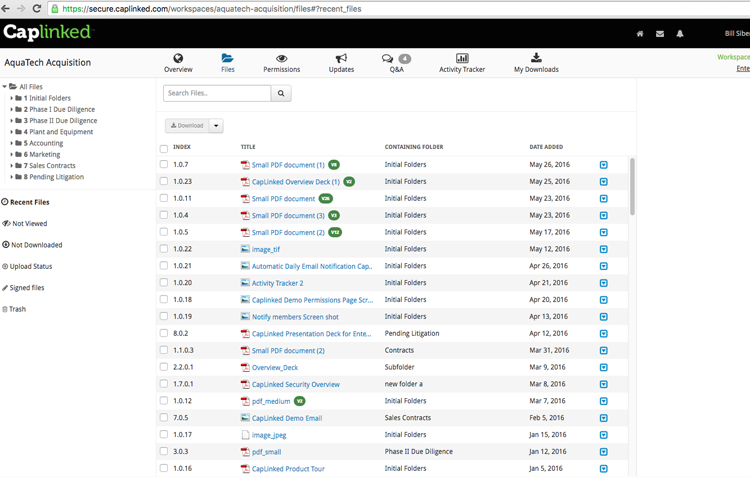The image size is (750, 480).
Task: Open actions dropdown for Overview_Deck row
Action: [x=604, y=368]
